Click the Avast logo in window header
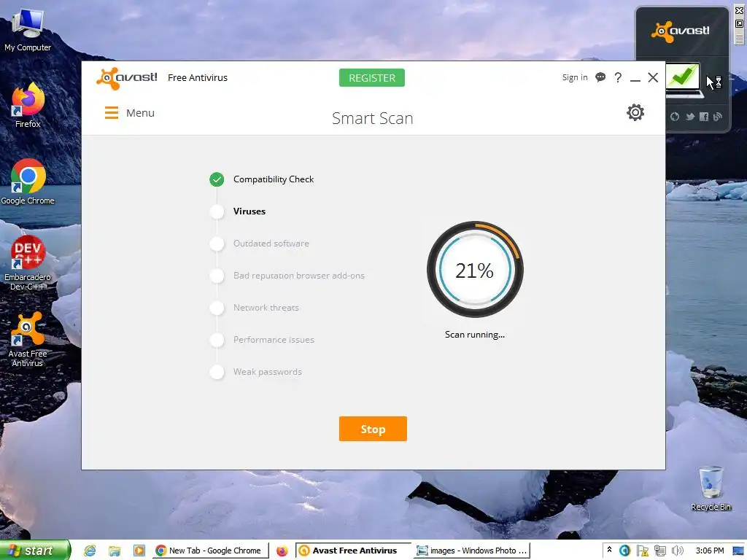 (126, 78)
